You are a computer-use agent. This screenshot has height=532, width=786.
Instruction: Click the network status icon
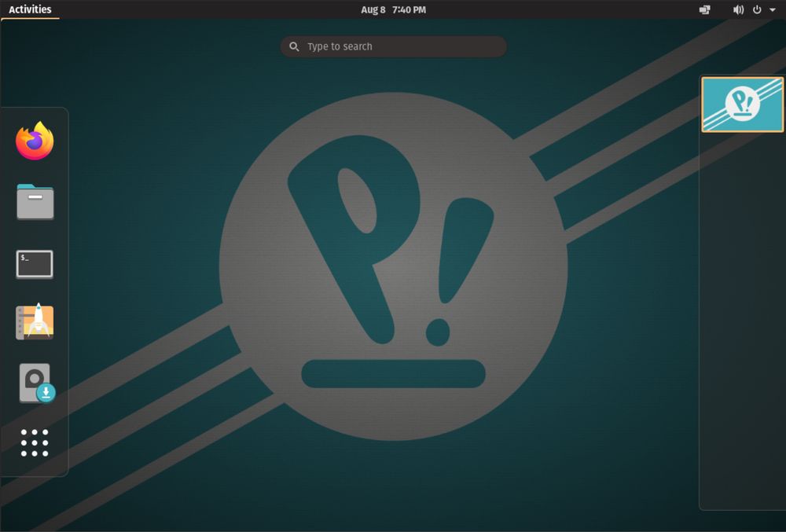point(705,9)
